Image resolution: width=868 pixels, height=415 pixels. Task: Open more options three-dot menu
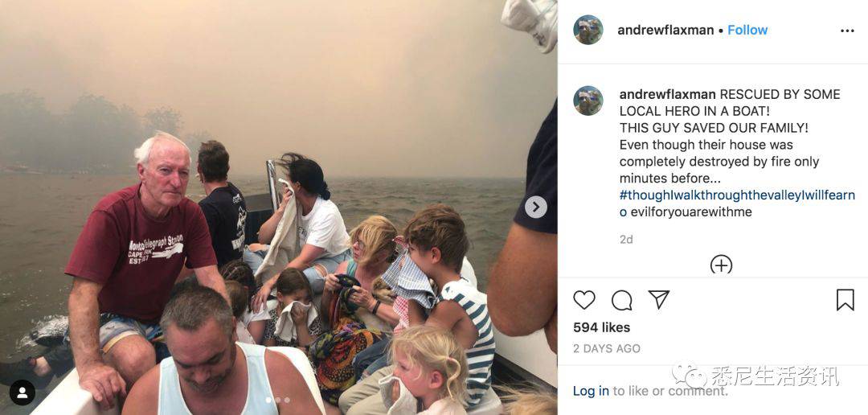[847, 31]
